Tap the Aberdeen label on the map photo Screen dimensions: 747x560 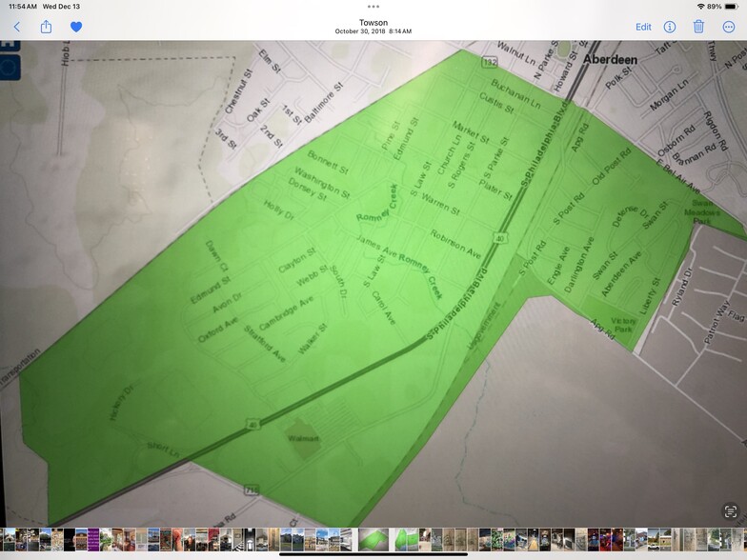tap(611, 58)
